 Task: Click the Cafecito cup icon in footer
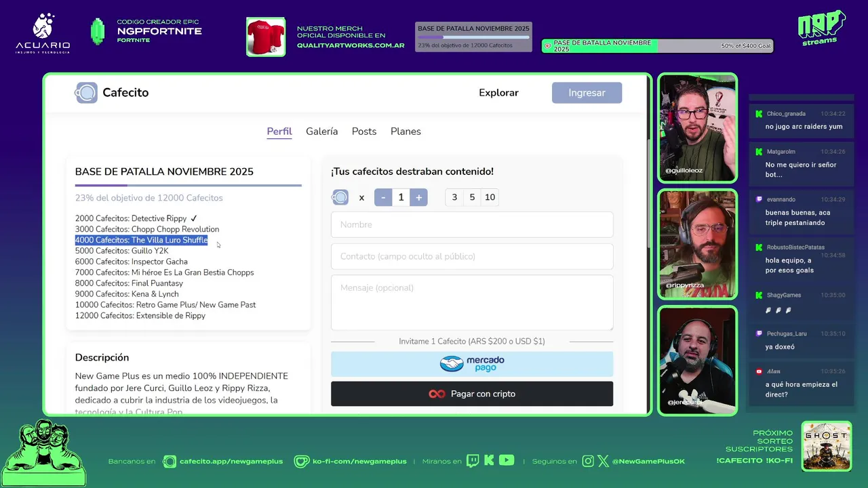click(x=170, y=461)
